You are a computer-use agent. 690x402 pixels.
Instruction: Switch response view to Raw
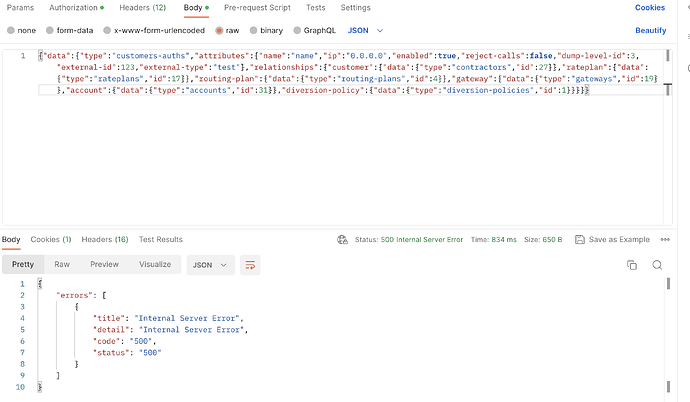(x=62, y=264)
